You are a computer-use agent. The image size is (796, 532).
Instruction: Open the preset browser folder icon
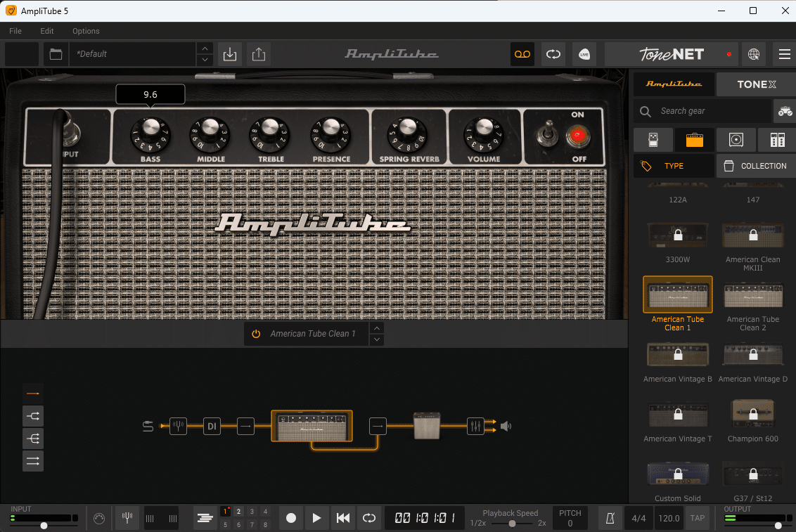(56, 54)
